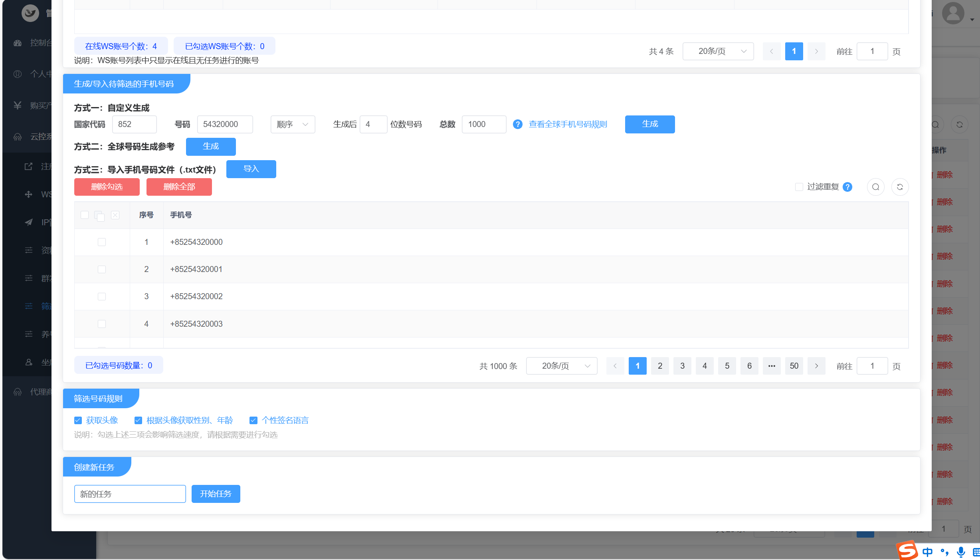Click the blue help icon next to 过滤重复
The height and width of the screenshot is (560, 980).
click(847, 187)
